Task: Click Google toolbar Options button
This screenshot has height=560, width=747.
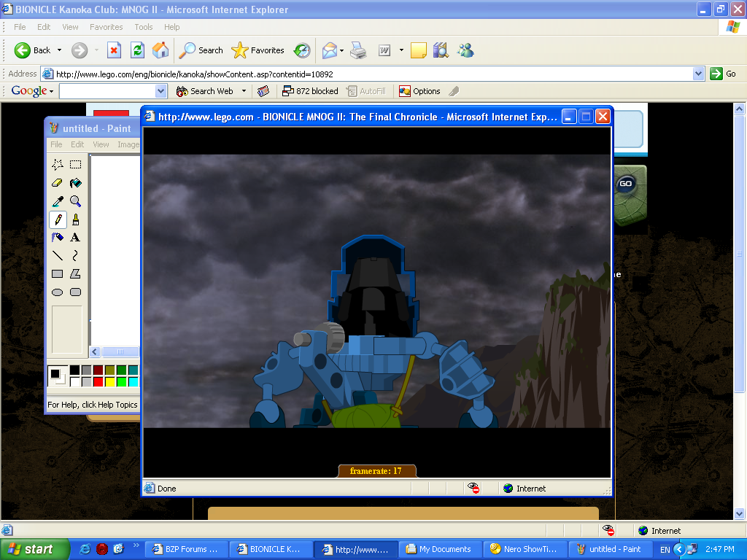Action: click(419, 91)
